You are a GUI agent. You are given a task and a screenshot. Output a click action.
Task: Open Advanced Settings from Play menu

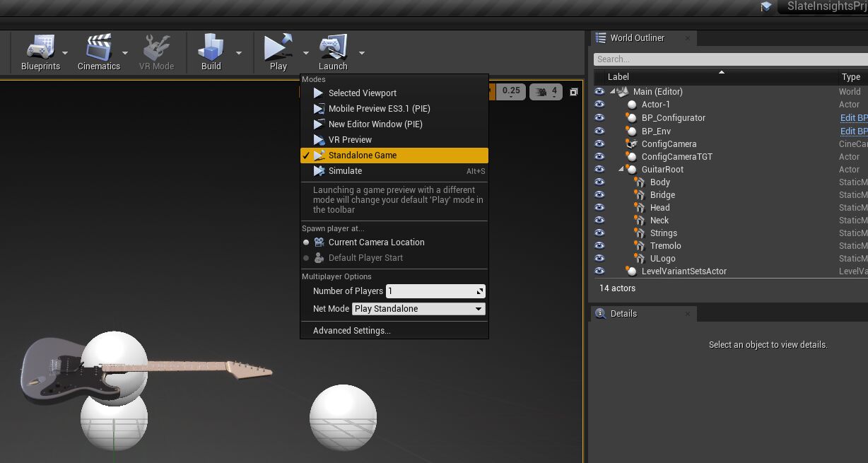click(351, 331)
